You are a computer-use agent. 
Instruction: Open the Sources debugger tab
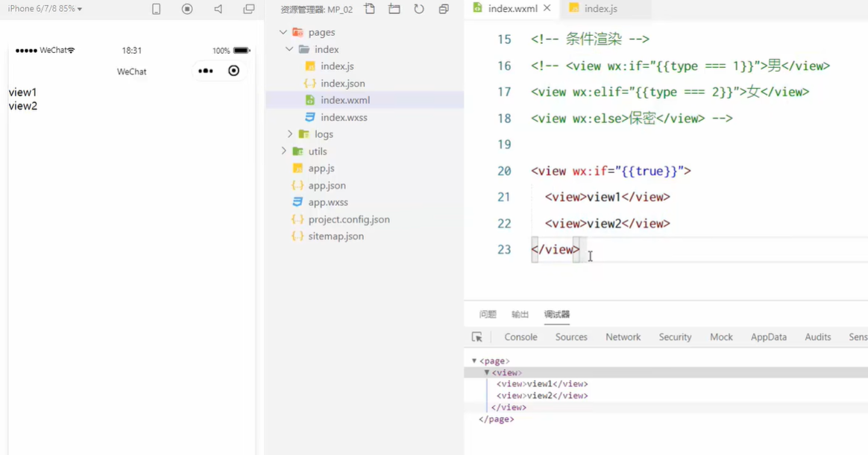571,337
